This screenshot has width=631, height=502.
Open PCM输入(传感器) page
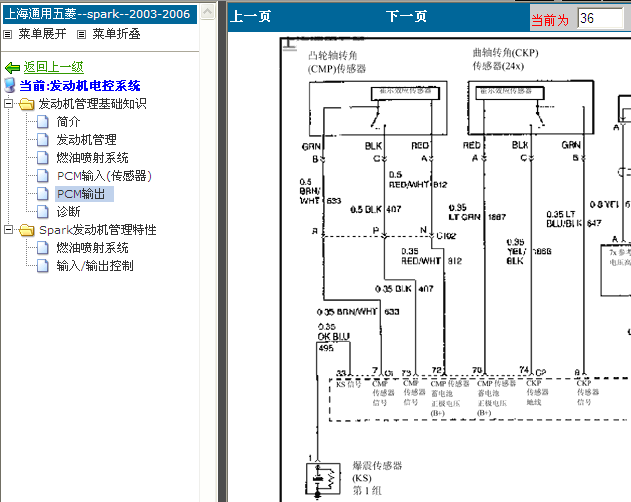104,176
